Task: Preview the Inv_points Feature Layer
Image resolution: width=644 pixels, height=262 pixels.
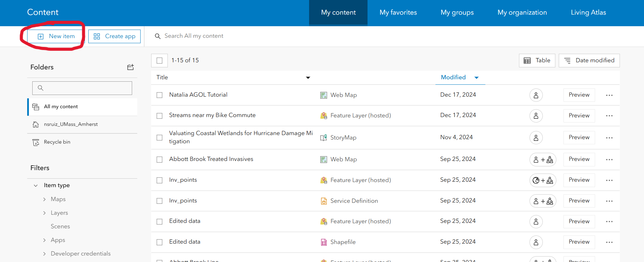Action: pos(579,180)
